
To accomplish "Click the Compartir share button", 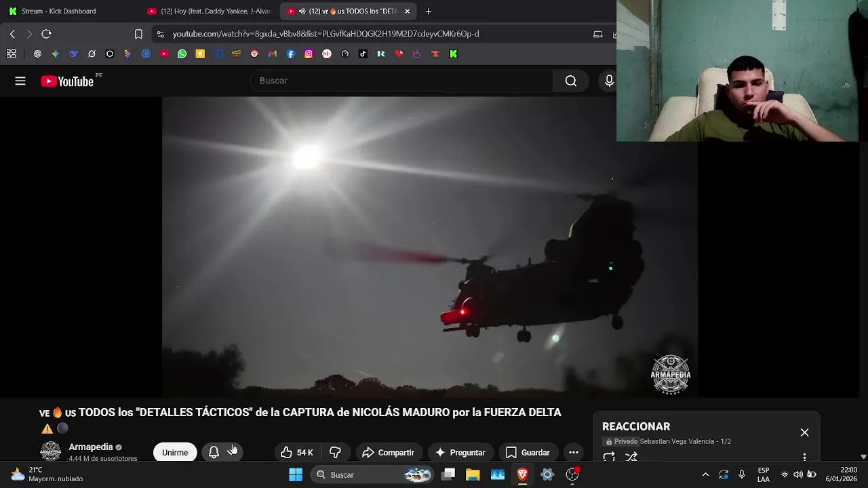I will (389, 452).
